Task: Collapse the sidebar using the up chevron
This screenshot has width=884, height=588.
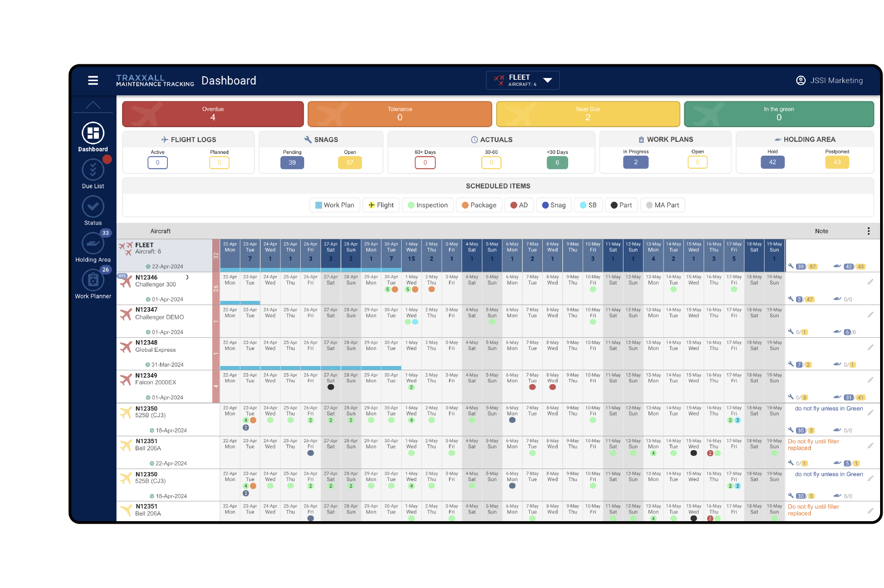Action: (x=93, y=105)
